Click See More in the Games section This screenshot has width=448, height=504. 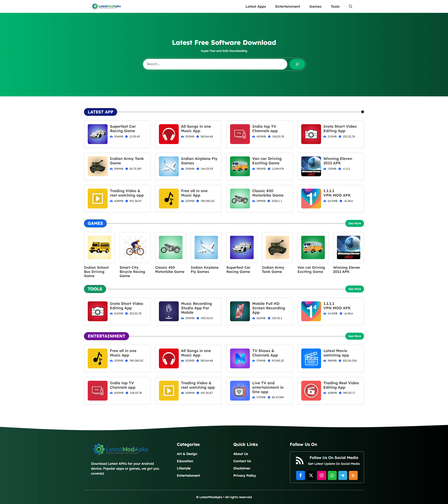coord(354,223)
